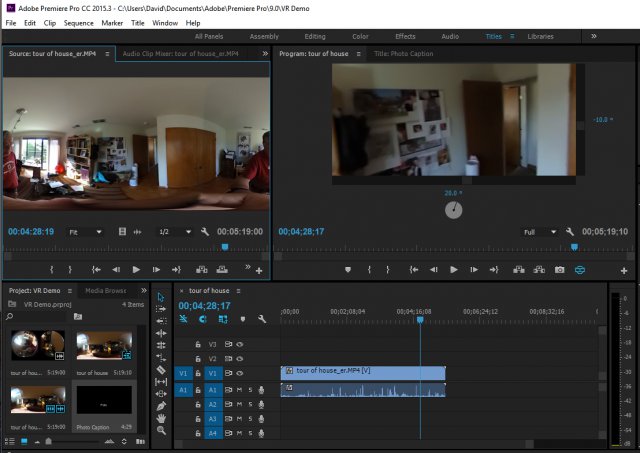The width and height of the screenshot is (640, 453).
Task: Open Source monitor settings wrench
Action: (205, 232)
